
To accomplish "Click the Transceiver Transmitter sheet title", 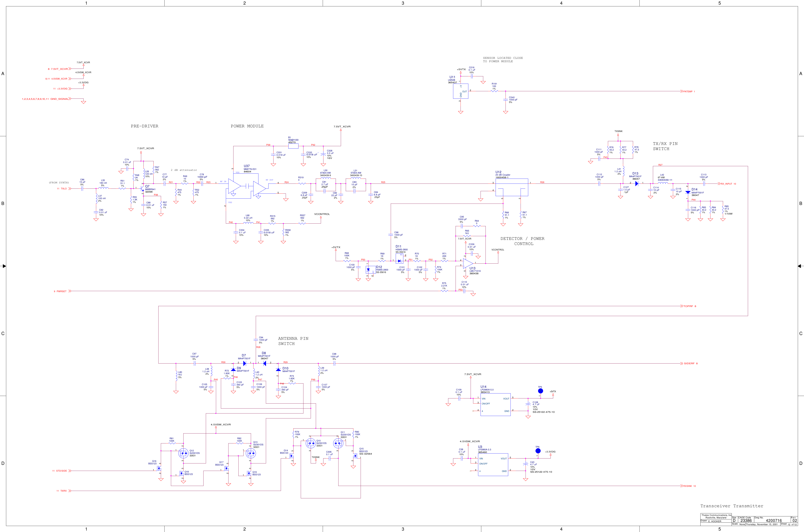I will pyautogui.click(x=732, y=506).
